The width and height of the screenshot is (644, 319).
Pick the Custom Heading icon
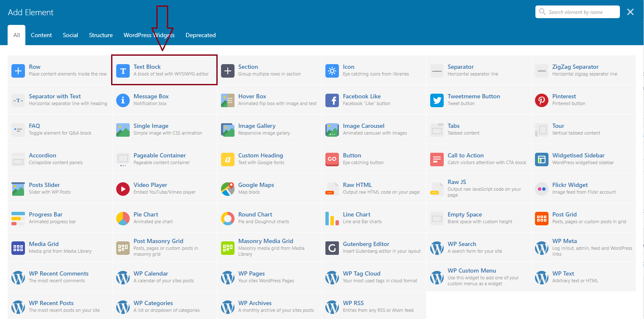click(x=228, y=159)
